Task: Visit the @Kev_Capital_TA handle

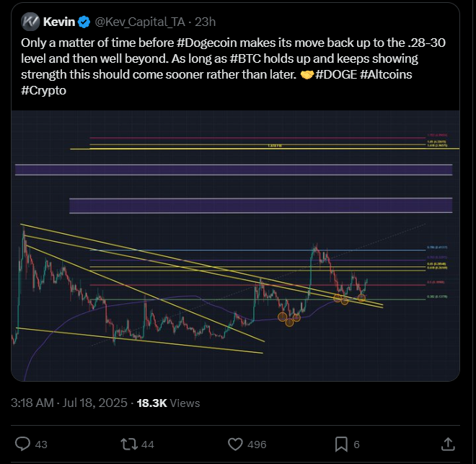Action: coord(140,22)
